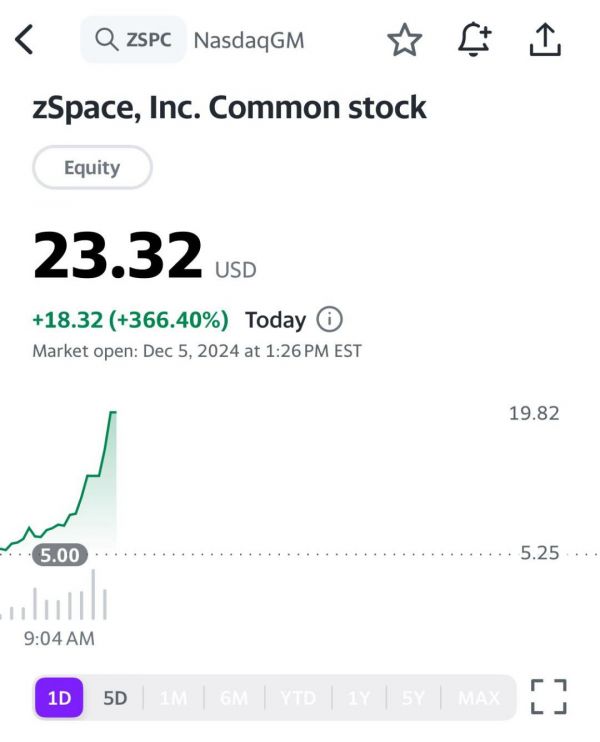
Task: Switch to the 5D chart range
Action: coord(116,697)
